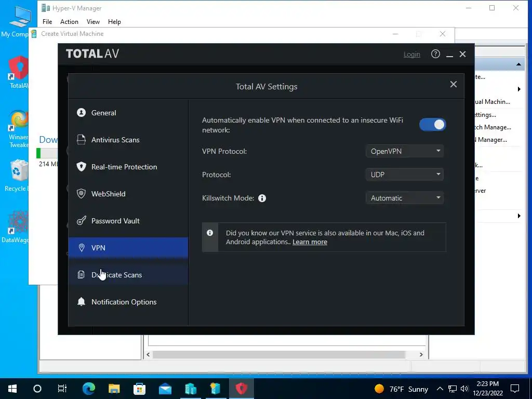Open the Action Center notifications icon
The height and width of the screenshot is (399, 532).
(x=515, y=389)
